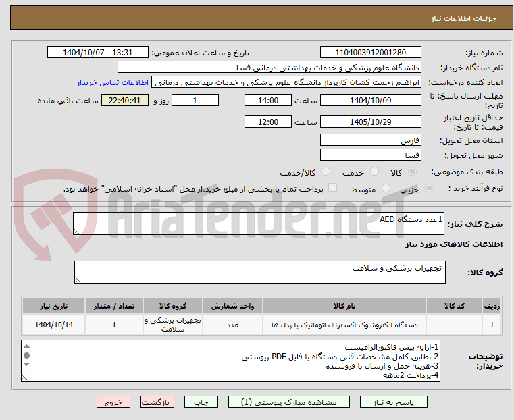Click the item name cell دستگاه الکتروشوک اکسترنال
This screenshot has width=514, height=420.
[344, 325]
